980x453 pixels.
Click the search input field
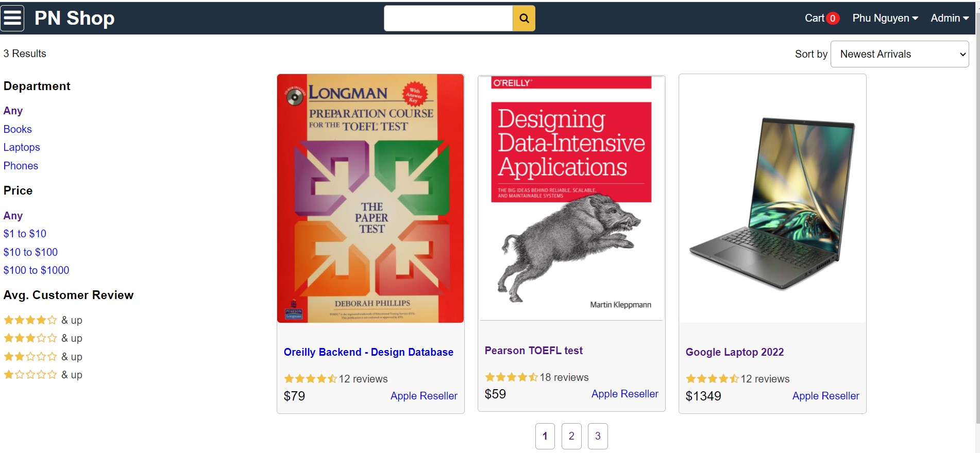448,19
